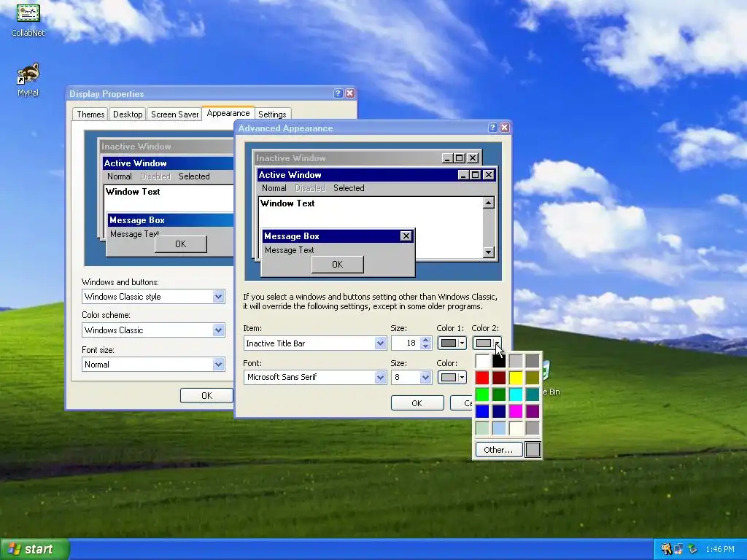Switch to the Themes tab

click(x=90, y=114)
